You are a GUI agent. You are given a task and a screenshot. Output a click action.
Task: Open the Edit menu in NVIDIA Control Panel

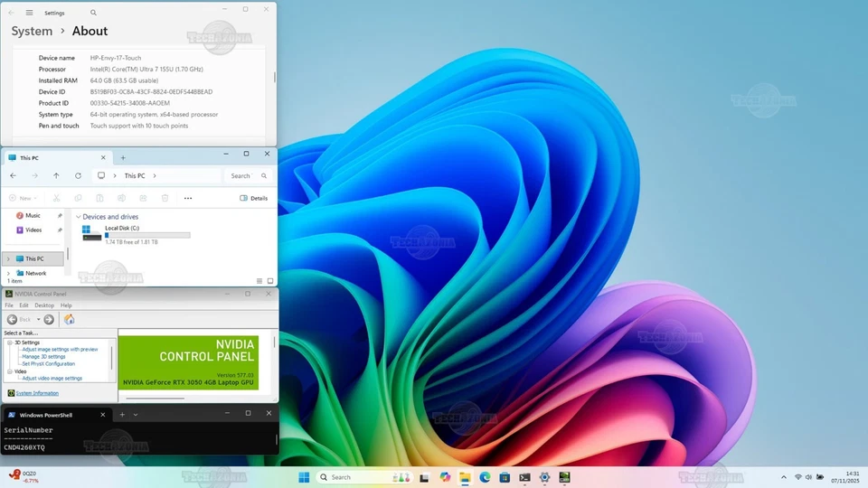click(x=24, y=305)
